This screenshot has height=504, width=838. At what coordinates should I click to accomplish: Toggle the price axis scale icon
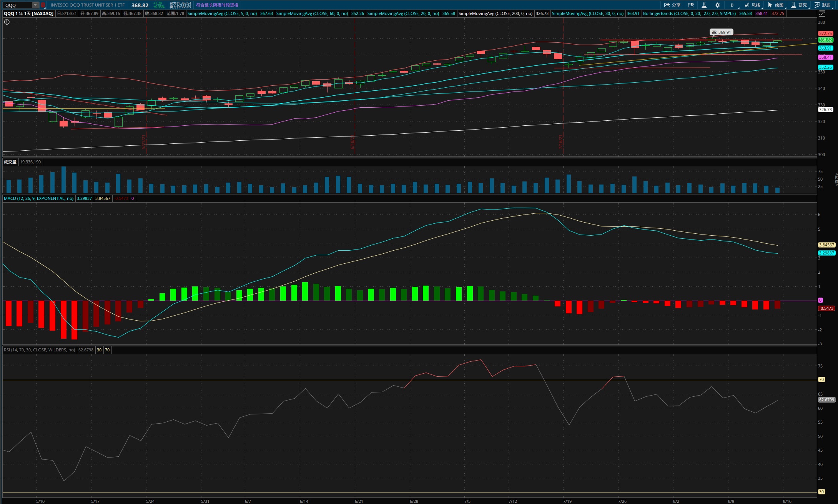pyautogui.click(x=822, y=13)
